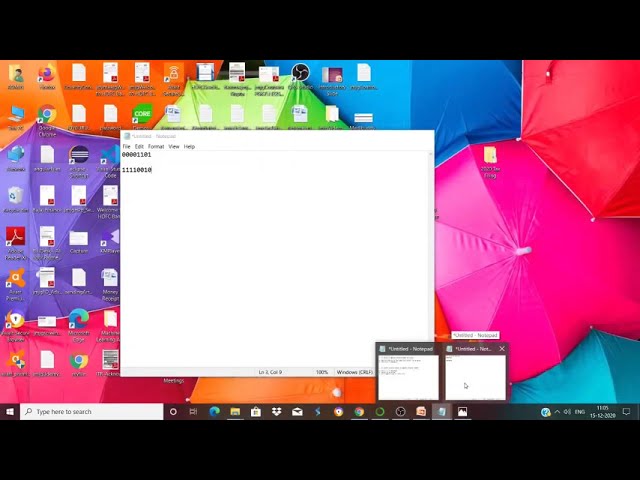Select the first Untitled - Notepad taskbar preview thumbnail
The image size is (640, 480).
[x=408, y=377]
